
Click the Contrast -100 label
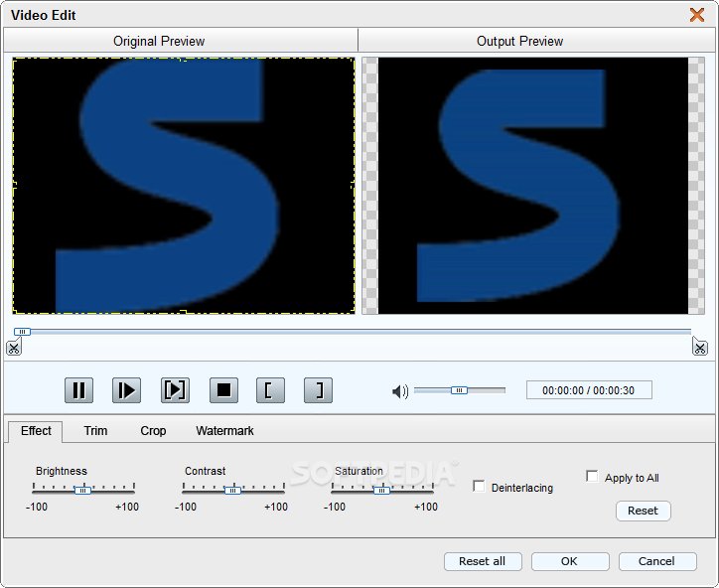tap(186, 507)
